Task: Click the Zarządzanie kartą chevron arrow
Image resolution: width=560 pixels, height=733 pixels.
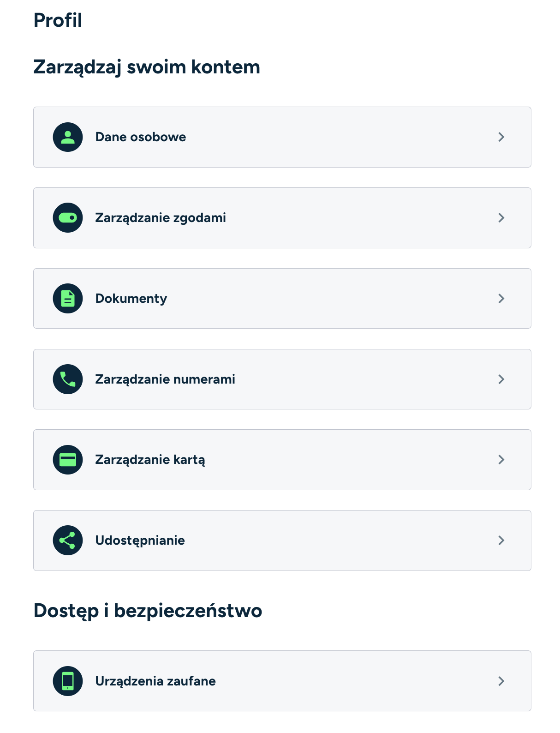Action: 501,460
